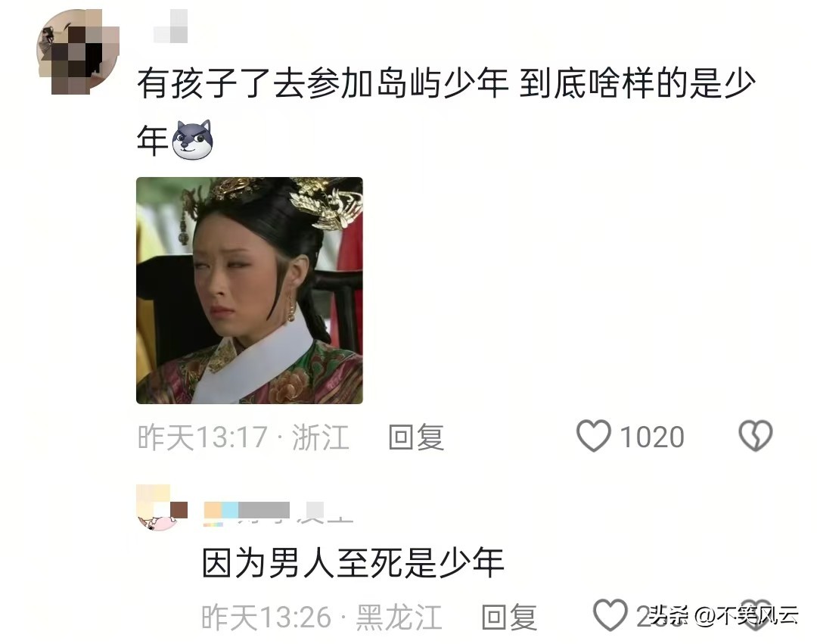The image size is (817, 644).
Task: View the palace drama meme image
Action: coord(250,291)
